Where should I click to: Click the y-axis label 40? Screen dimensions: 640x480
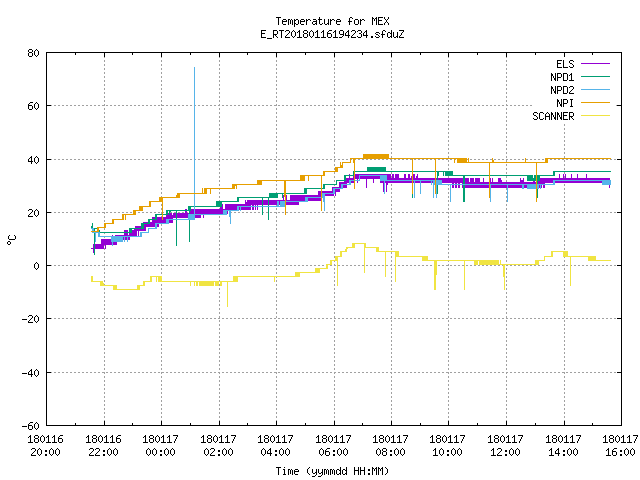34,160
